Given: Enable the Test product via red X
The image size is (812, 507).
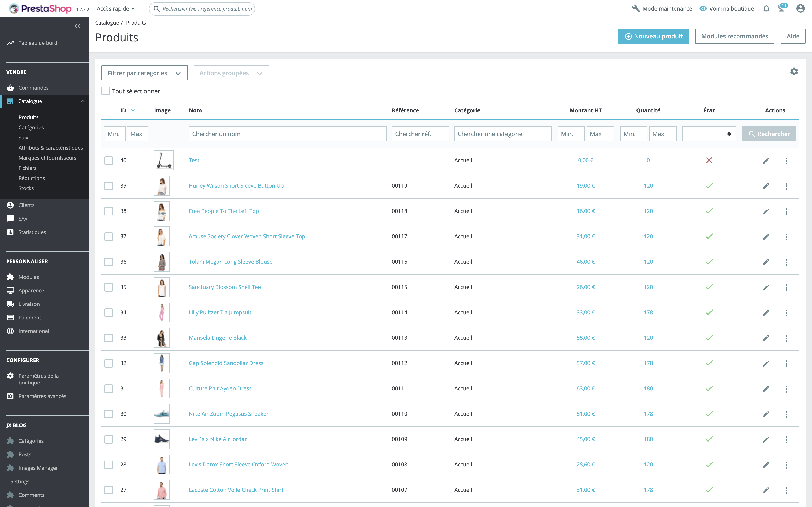Looking at the screenshot, I should 709,160.
